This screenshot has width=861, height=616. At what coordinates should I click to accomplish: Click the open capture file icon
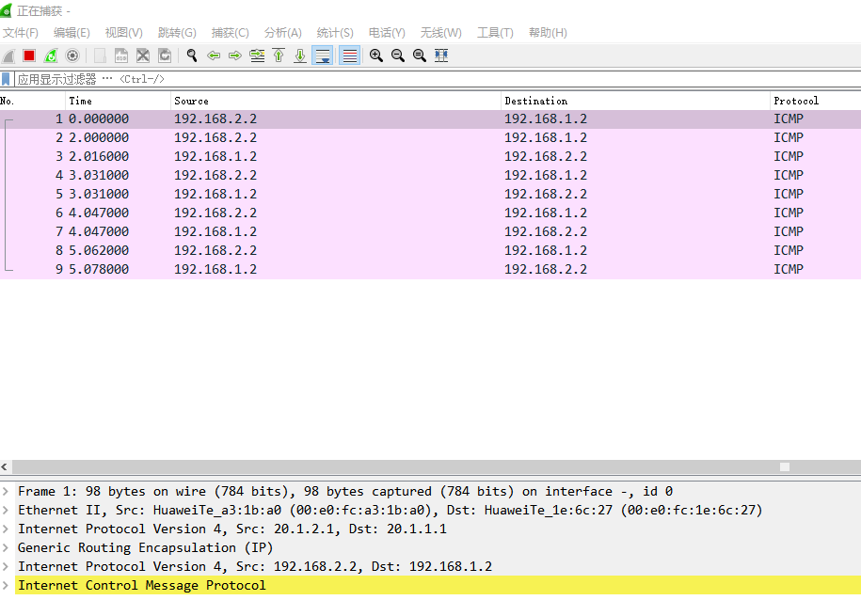[x=100, y=55]
